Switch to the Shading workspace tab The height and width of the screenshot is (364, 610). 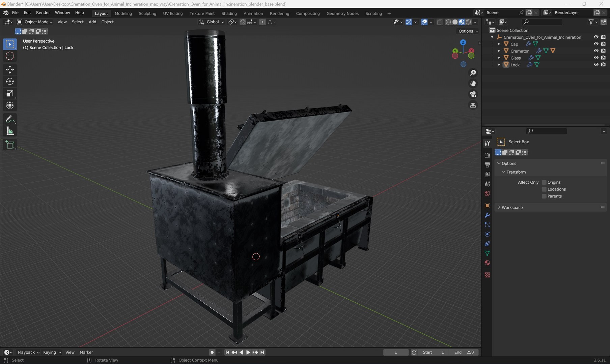pyautogui.click(x=229, y=13)
